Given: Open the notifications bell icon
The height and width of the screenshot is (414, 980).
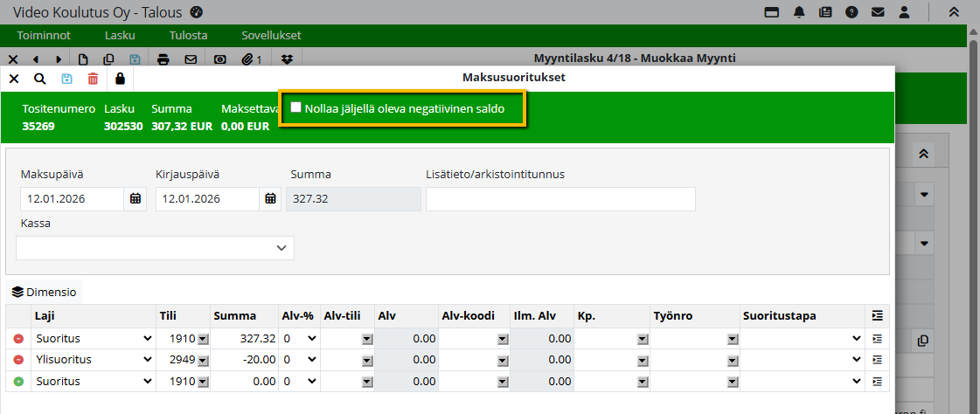Looking at the screenshot, I should 799,12.
